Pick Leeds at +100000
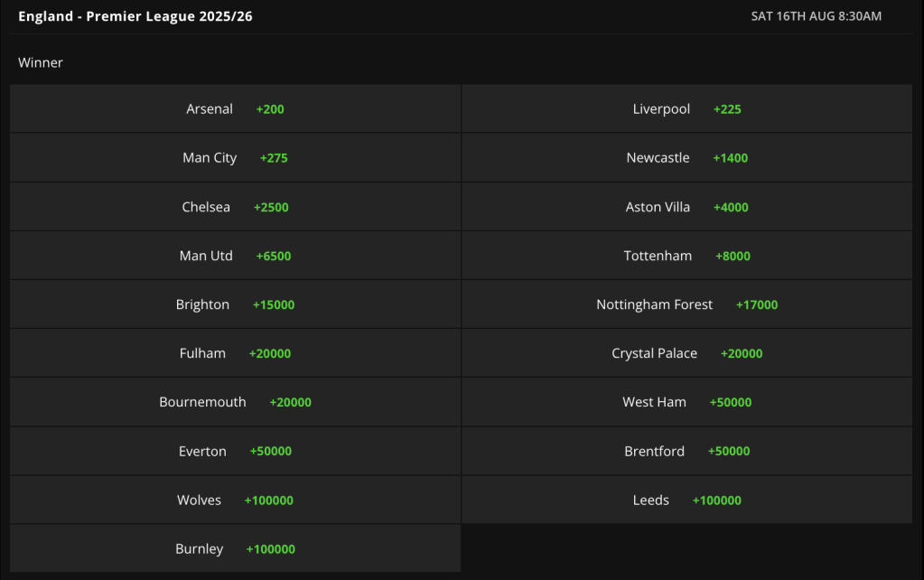The height and width of the screenshot is (580, 924). coord(687,500)
